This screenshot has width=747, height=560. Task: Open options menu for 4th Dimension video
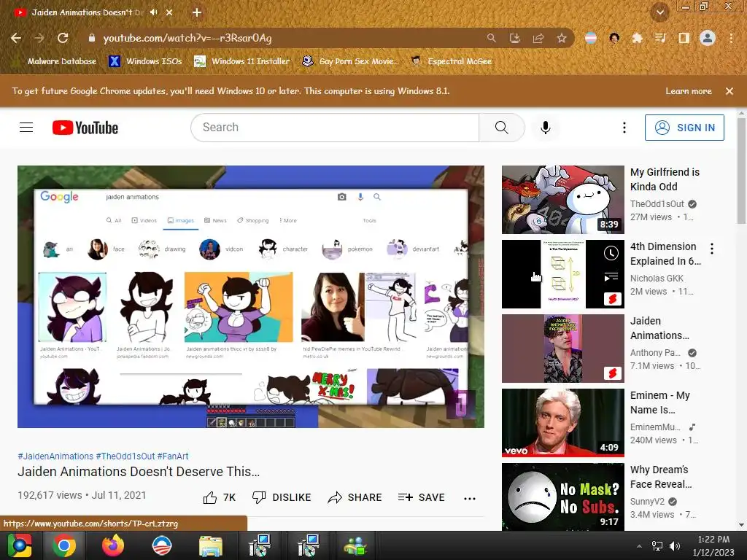[712, 248]
